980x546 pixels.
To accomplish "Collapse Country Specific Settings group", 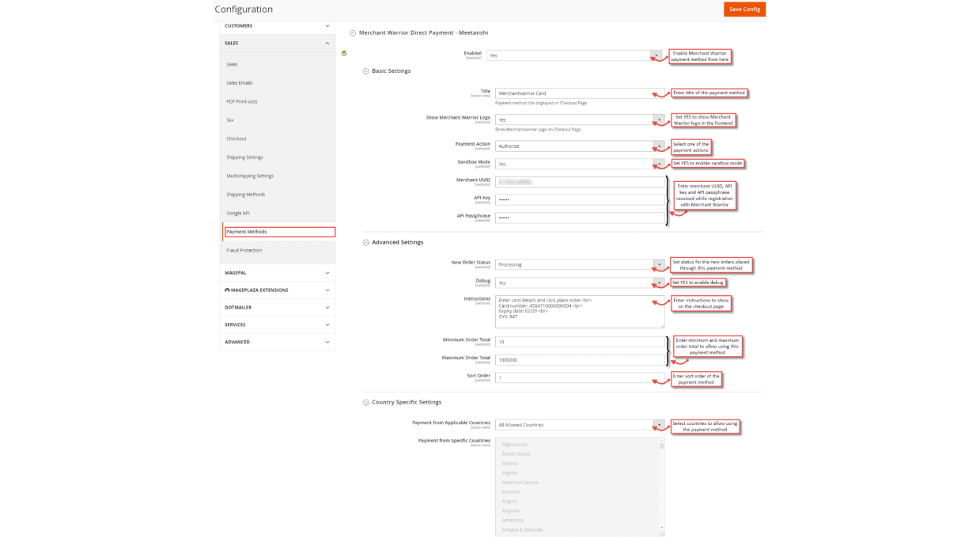I will click(366, 403).
